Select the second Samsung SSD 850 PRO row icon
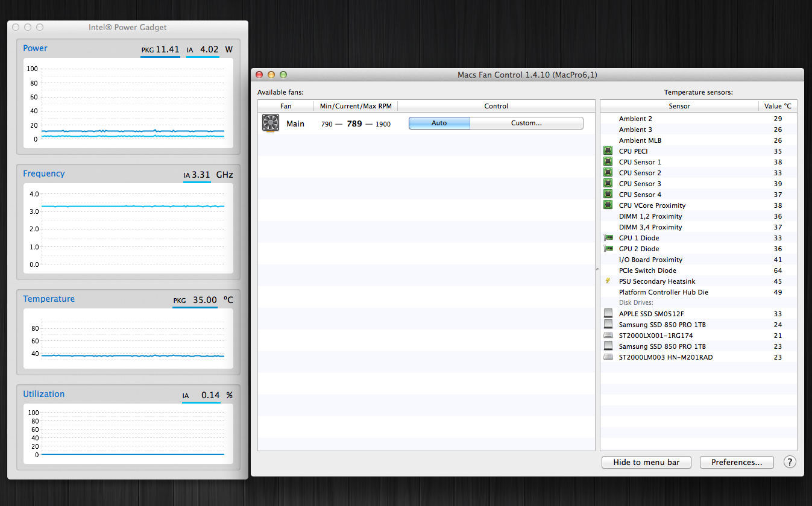This screenshot has width=812, height=506. tap(608, 346)
